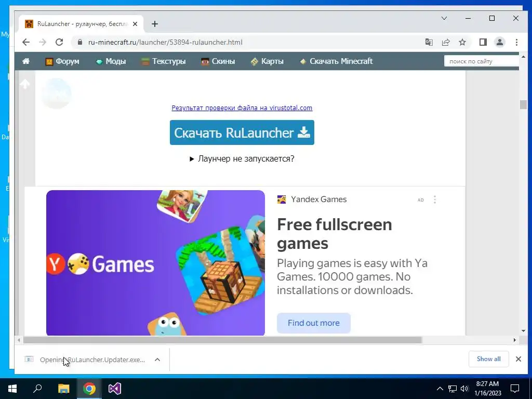This screenshot has width=532, height=399.
Task: Click the scroll-to-top arrow
Action: pos(25,84)
